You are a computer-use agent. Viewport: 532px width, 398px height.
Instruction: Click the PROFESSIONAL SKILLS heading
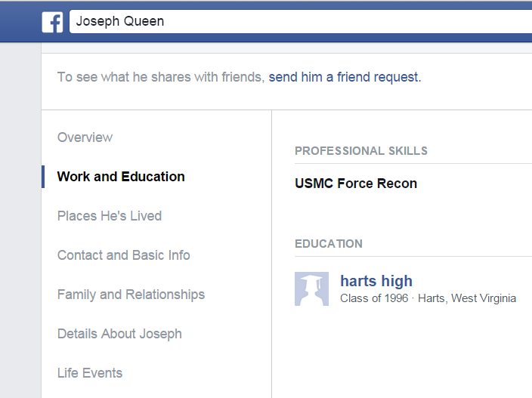[361, 151]
